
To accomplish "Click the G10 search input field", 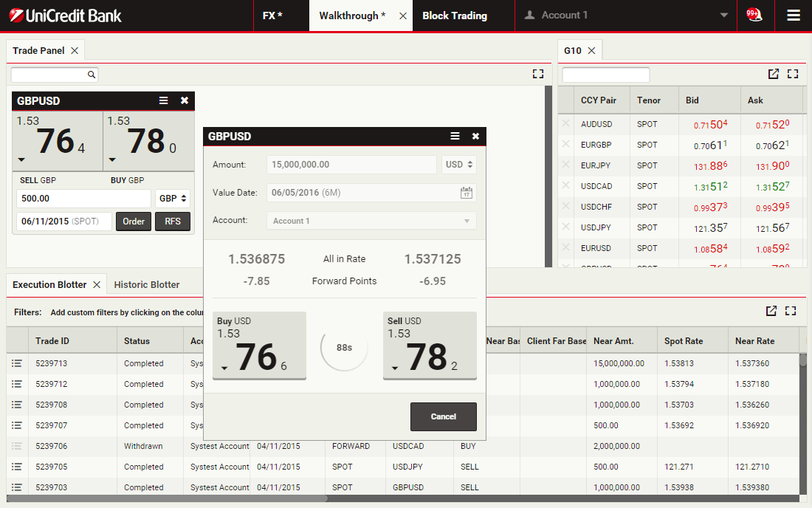I will (605, 75).
